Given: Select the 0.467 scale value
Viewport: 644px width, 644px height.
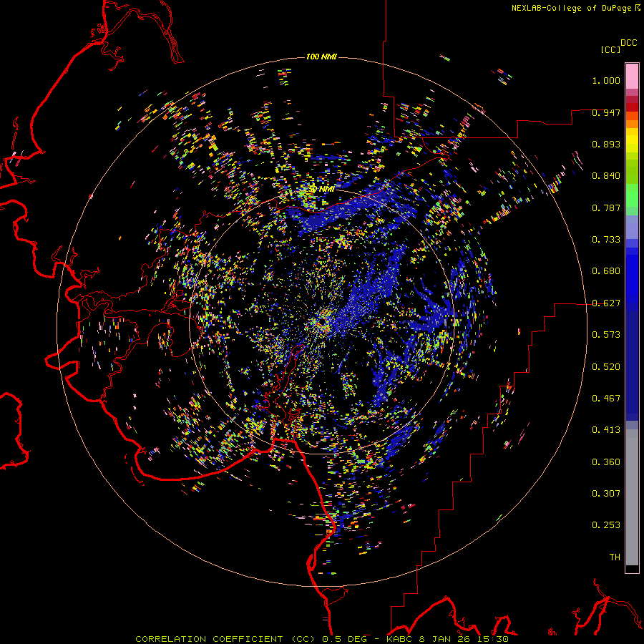Looking at the screenshot, I should (606, 399).
